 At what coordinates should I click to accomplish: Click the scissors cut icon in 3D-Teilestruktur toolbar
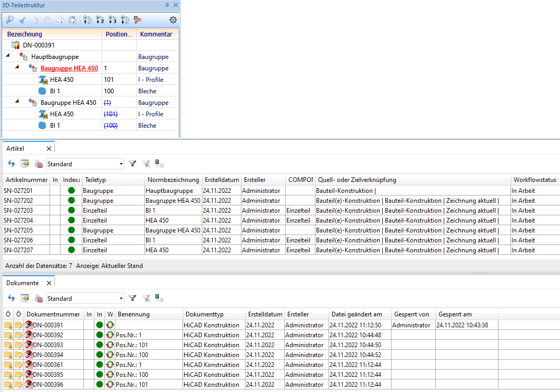(22, 20)
